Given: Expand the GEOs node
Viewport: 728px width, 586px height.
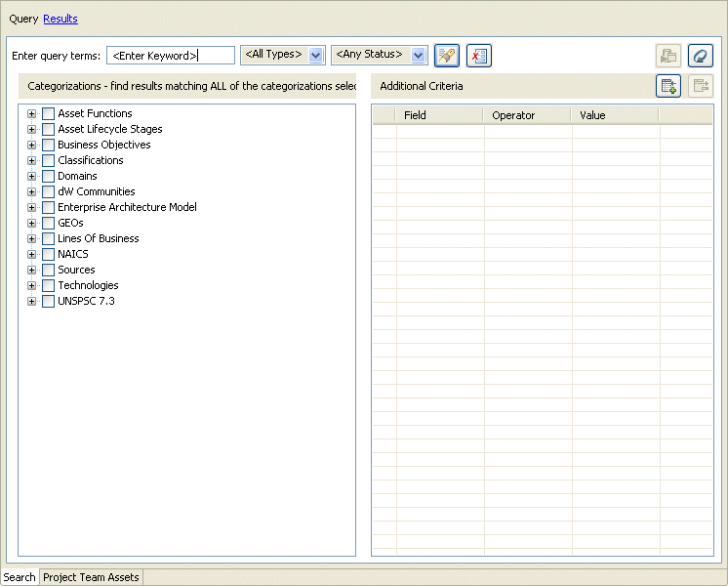Looking at the screenshot, I should [x=31, y=223].
